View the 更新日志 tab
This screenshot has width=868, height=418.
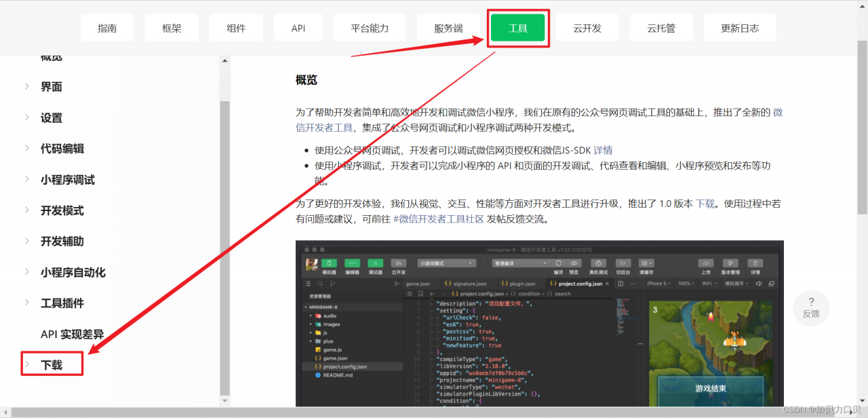click(x=739, y=28)
